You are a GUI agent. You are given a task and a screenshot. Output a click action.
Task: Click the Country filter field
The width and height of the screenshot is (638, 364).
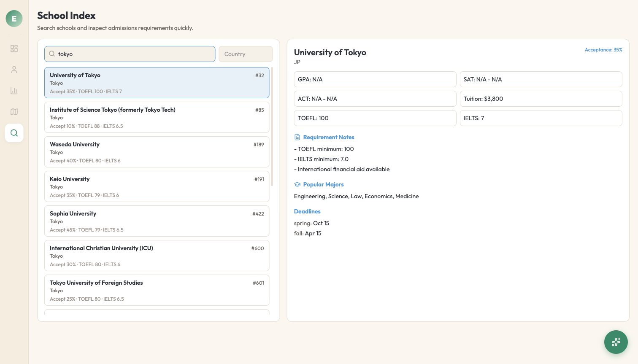(x=246, y=54)
